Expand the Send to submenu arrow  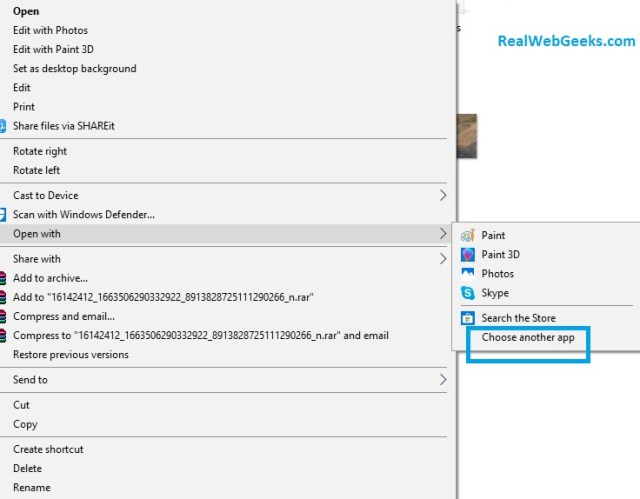point(443,380)
